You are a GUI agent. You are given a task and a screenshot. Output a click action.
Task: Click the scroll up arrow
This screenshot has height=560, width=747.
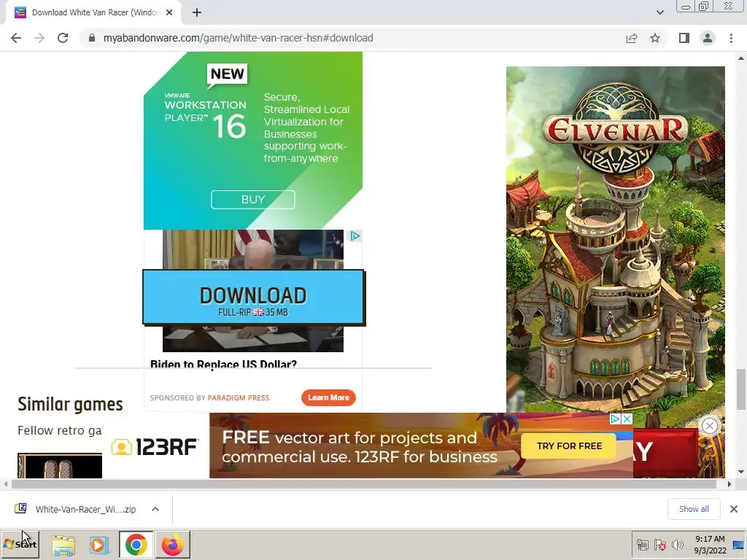(741, 58)
